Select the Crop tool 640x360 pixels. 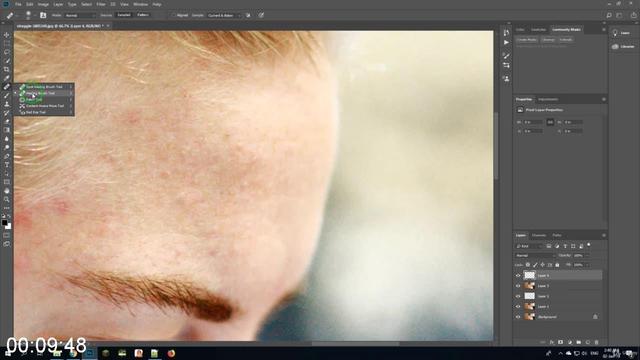(x=7, y=69)
